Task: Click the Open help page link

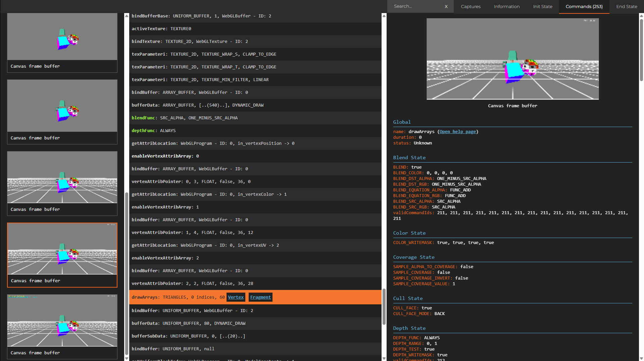Action: 458,132
